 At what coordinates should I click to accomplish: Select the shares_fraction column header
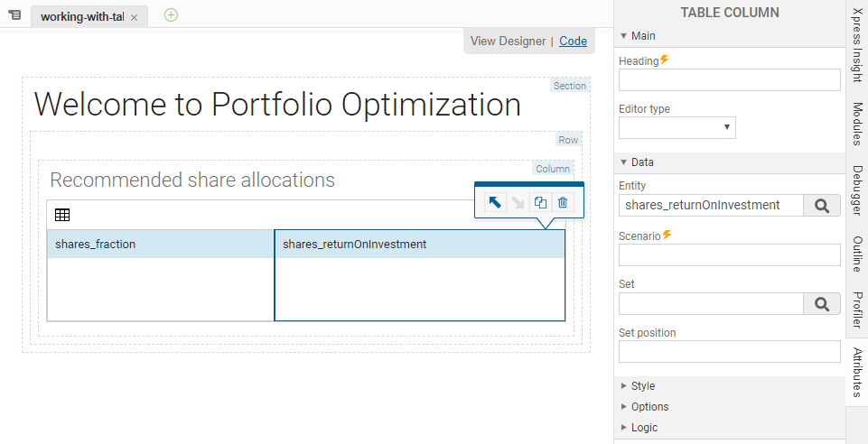tap(160, 244)
